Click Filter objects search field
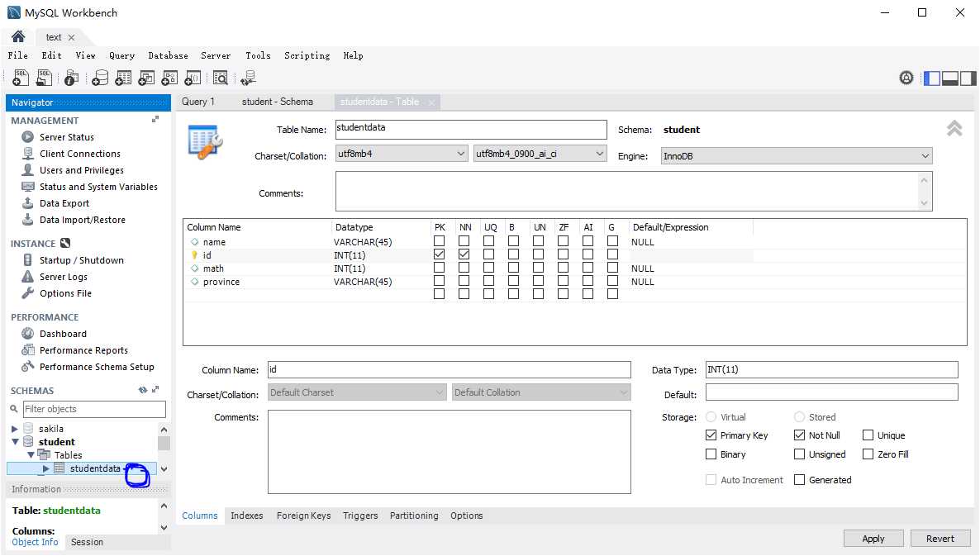Screen dimensions: 980x556 point(94,409)
